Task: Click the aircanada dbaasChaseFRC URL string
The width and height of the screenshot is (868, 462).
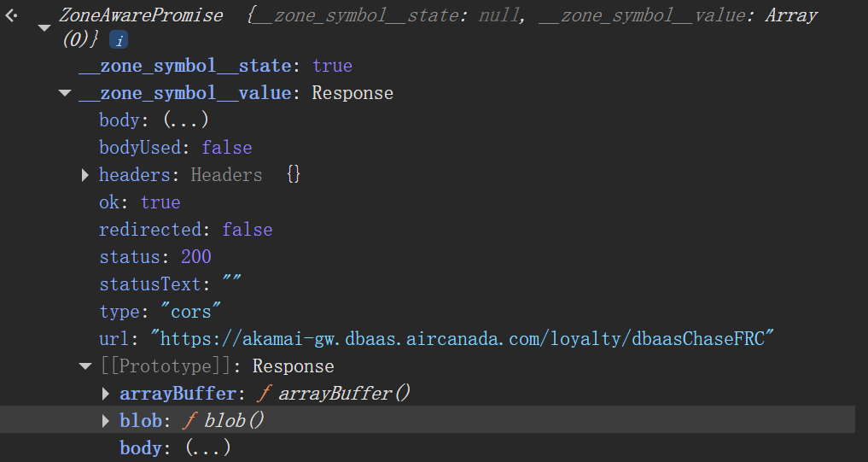Action: [466, 339]
